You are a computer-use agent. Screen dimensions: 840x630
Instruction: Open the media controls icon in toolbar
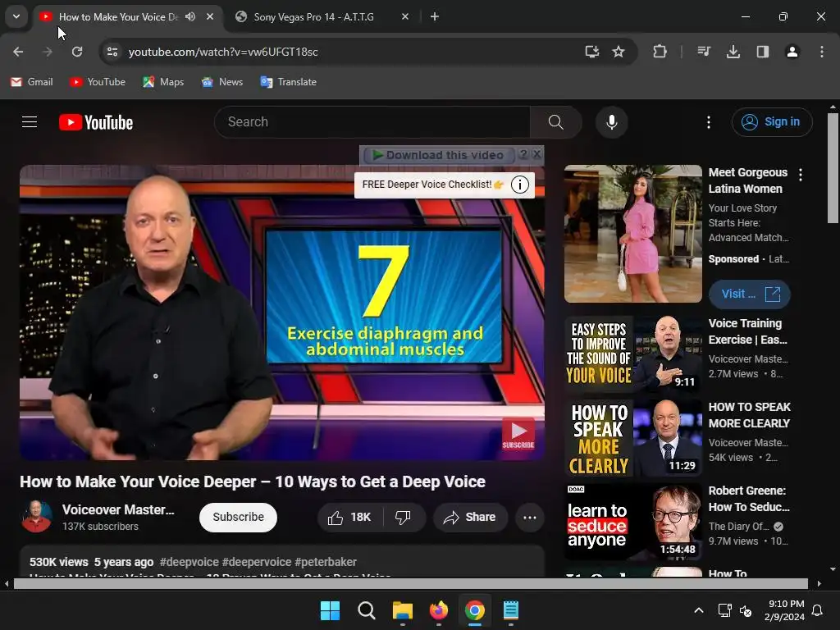704,52
